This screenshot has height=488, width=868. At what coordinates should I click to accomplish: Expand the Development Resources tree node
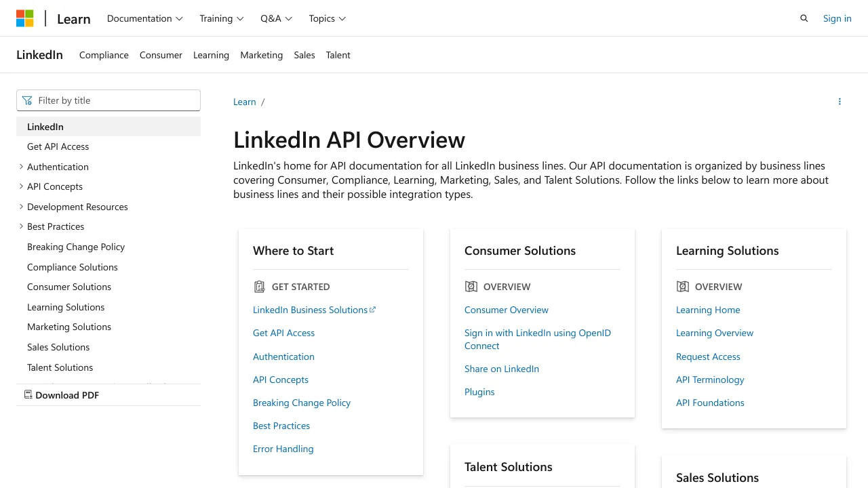pyautogui.click(x=21, y=207)
